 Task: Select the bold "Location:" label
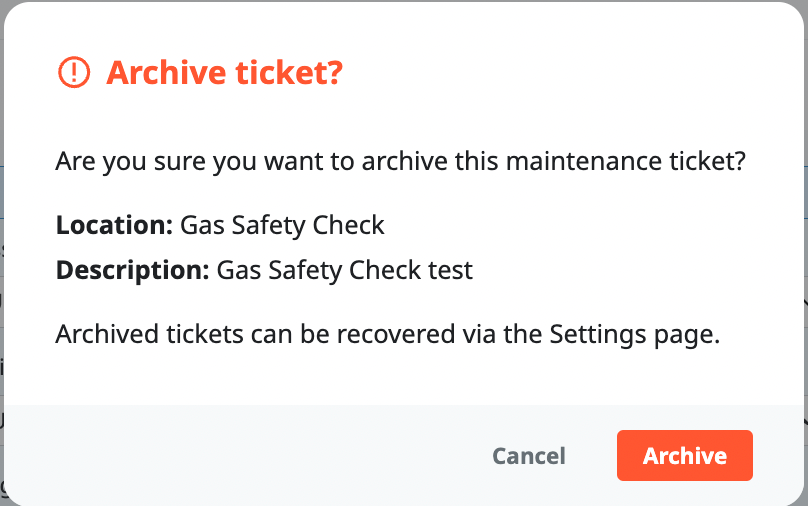click(x=114, y=224)
